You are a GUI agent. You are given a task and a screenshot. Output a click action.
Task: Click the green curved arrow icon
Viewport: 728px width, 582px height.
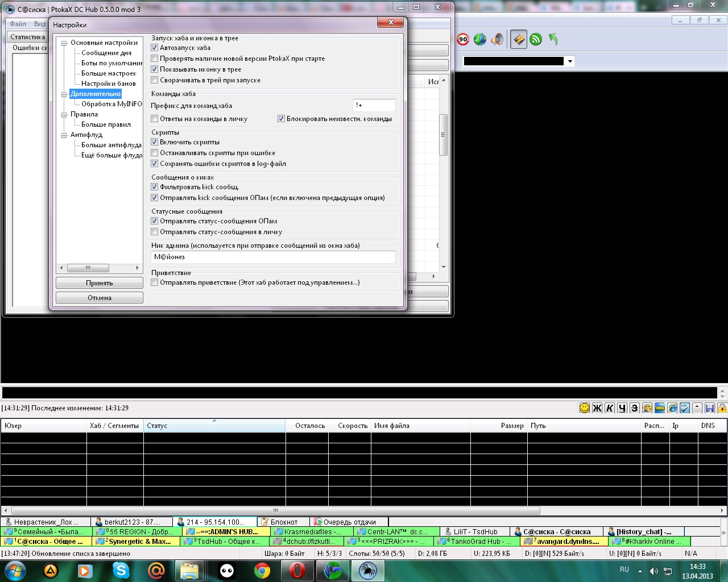[553, 39]
